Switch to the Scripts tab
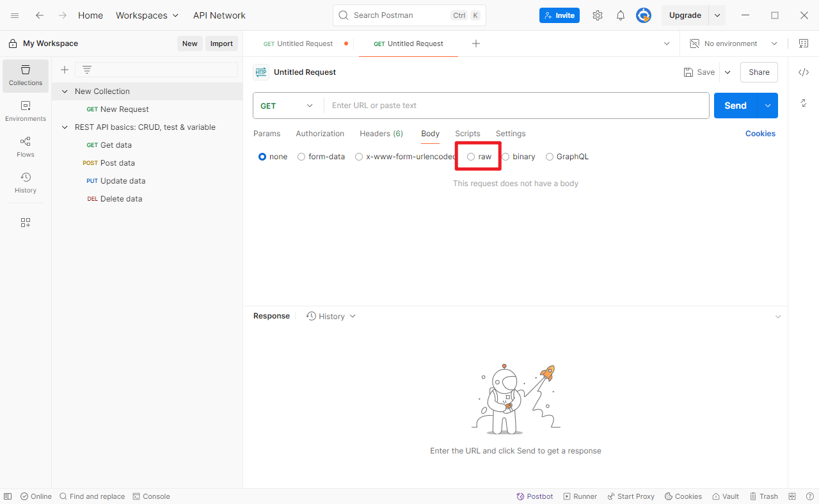819x504 pixels. [x=468, y=134]
